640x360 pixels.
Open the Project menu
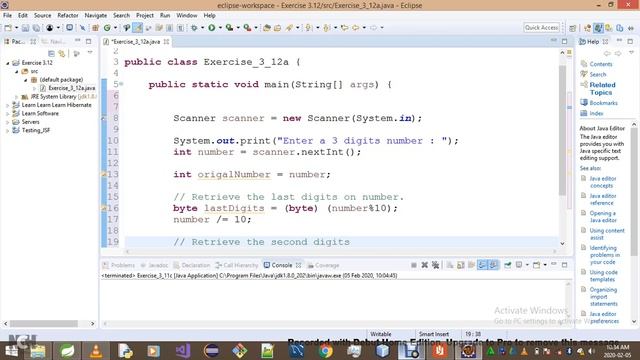pyautogui.click(x=145, y=16)
